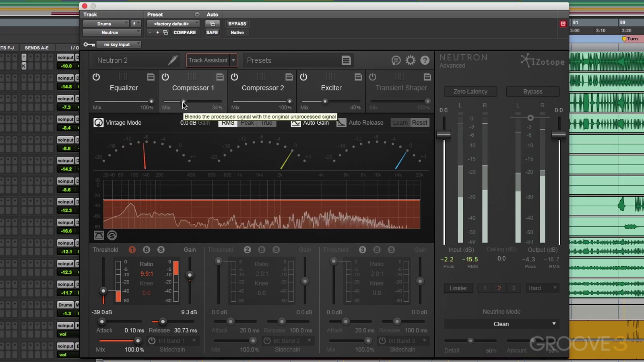This screenshot has width=644, height=362.
Task: Open the Equalizer module preset list icon
Action: (x=151, y=77)
